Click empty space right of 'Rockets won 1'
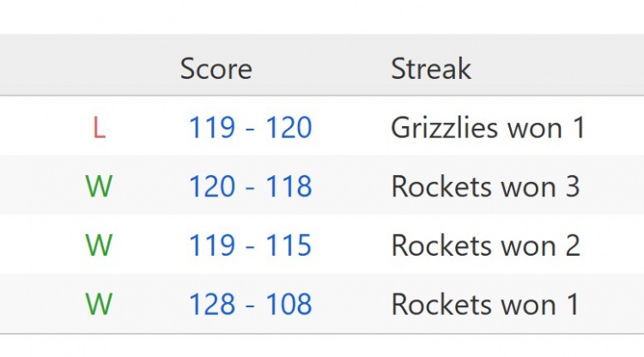The image size is (644, 357). [x=614, y=304]
